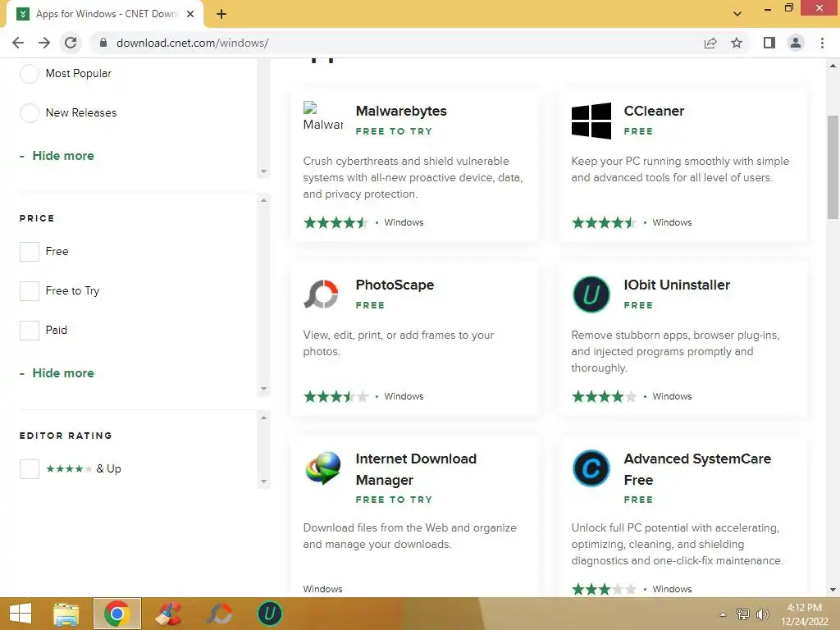
Task: Launch PhotoScape from the taskbar
Action: click(x=219, y=614)
